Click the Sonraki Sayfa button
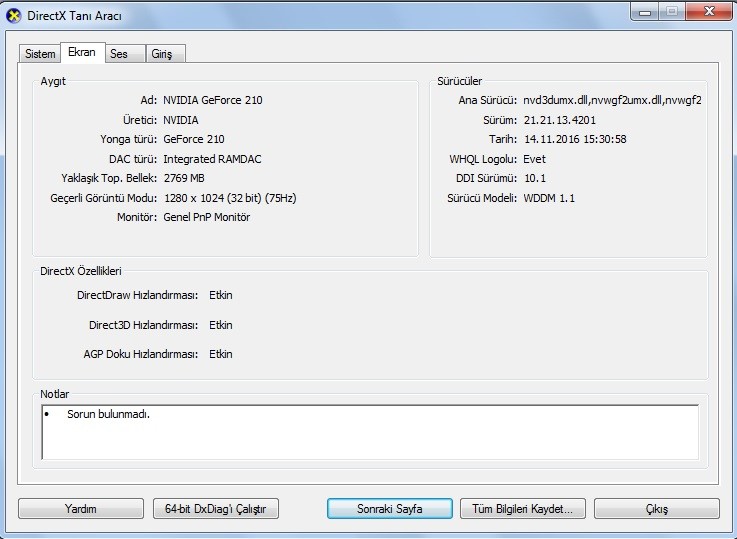Image resolution: width=737 pixels, height=539 pixels. click(389, 509)
